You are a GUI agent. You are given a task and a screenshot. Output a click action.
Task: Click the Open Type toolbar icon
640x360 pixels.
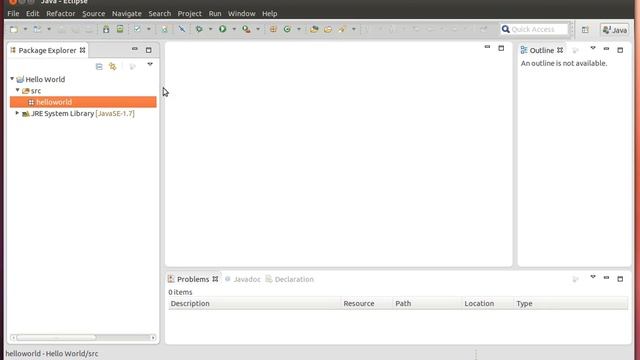314,29
